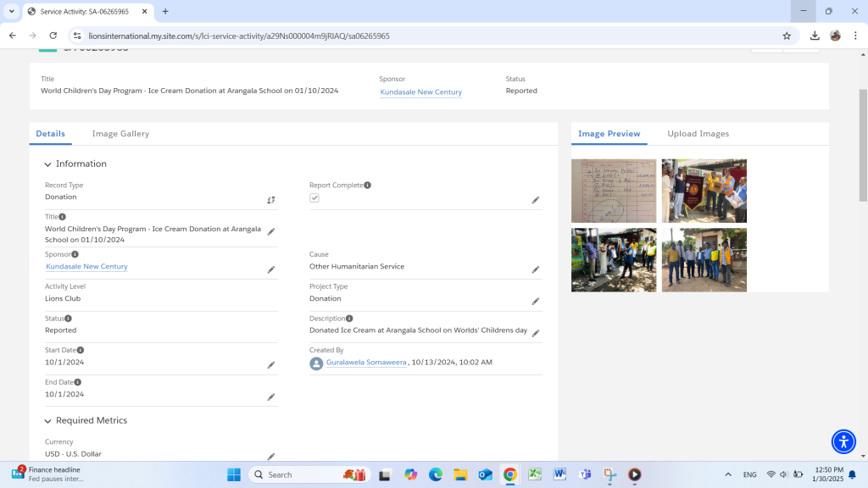
Task: Show info tooltip beside Title label
Action: 63,217
